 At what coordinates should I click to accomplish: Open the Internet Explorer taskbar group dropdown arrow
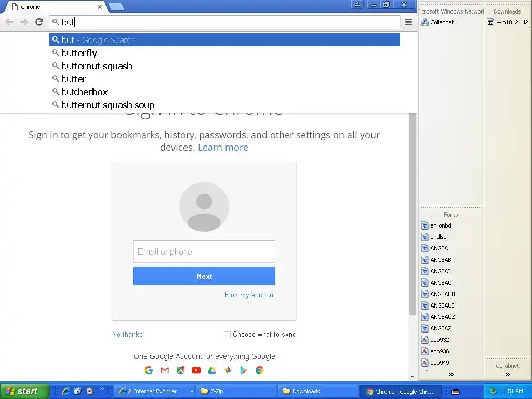coord(192,392)
